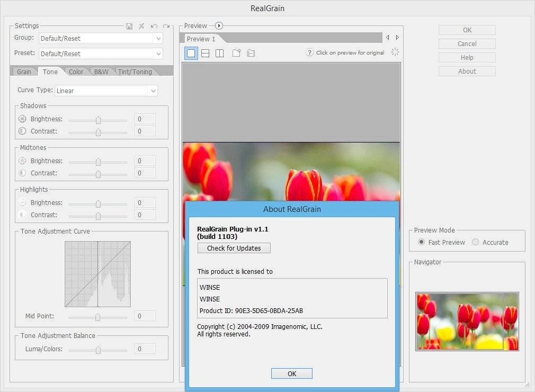Click OK in About RealGrain dialog
Screen dimensions: 535x392
point(292,373)
